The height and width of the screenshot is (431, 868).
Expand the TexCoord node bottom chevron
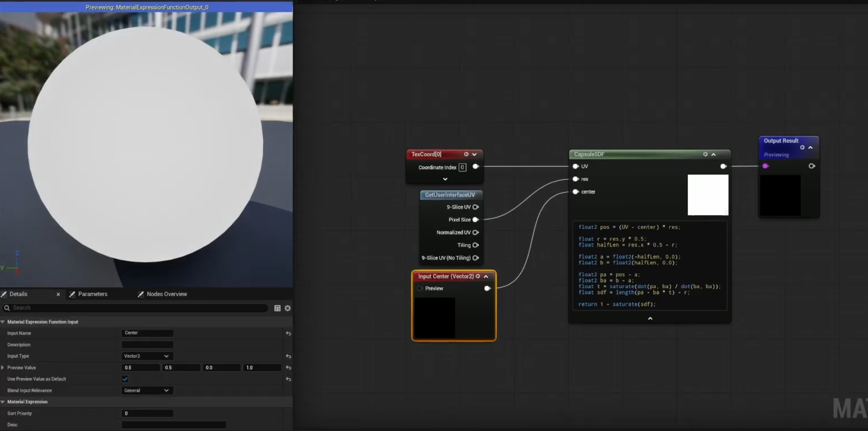[x=445, y=179]
